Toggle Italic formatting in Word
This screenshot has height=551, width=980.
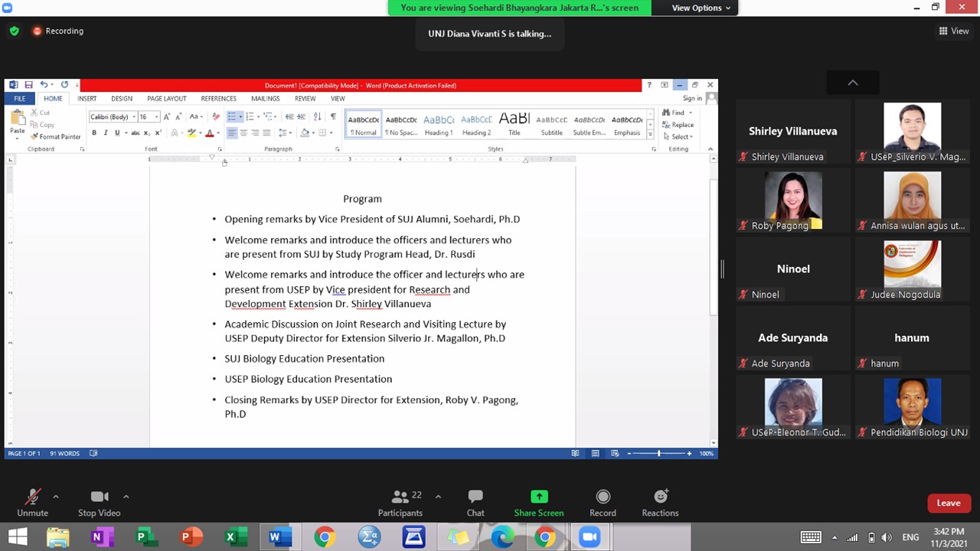(x=106, y=132)
